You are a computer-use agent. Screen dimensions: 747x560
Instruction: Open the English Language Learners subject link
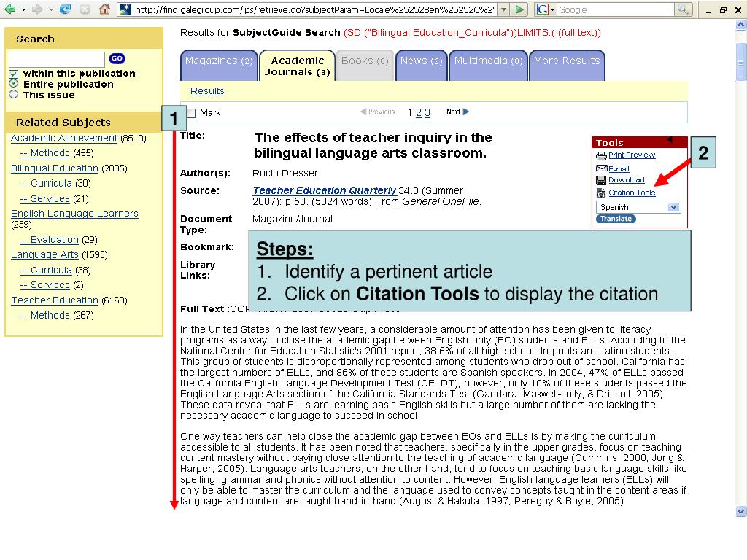click(75, 214)
